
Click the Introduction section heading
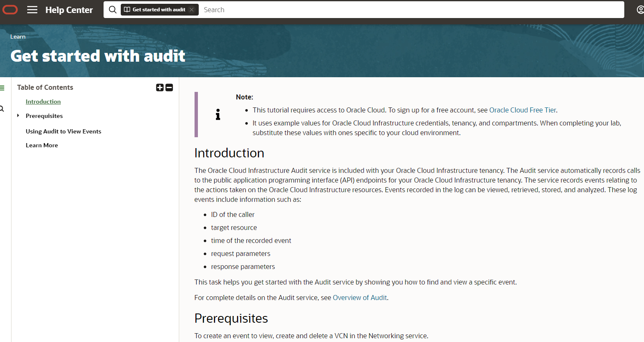[229, 153]
